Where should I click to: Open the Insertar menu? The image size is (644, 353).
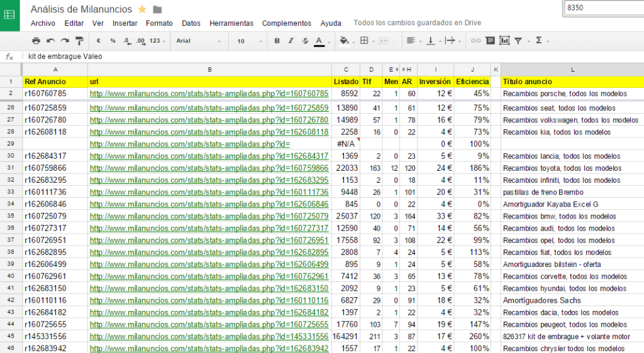coord(125,23)
